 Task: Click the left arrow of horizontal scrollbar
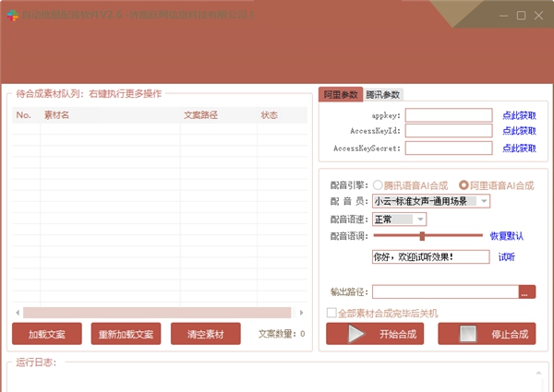point(18,313)
